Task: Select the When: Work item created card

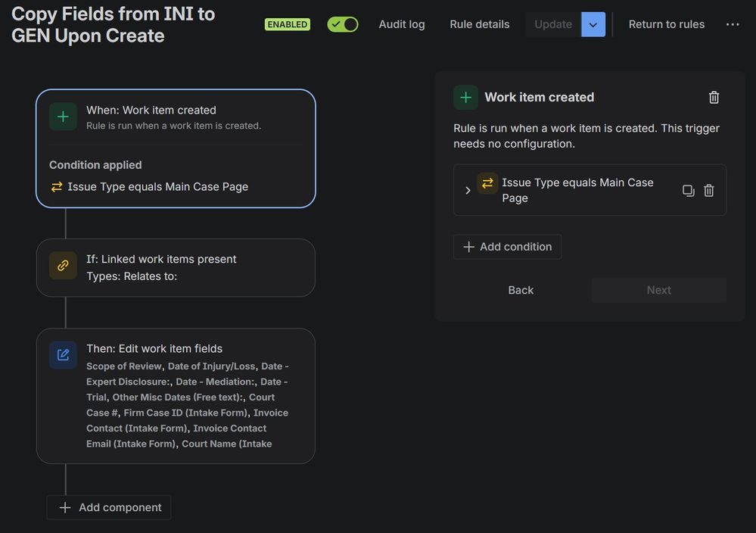Action: point(176,148)
